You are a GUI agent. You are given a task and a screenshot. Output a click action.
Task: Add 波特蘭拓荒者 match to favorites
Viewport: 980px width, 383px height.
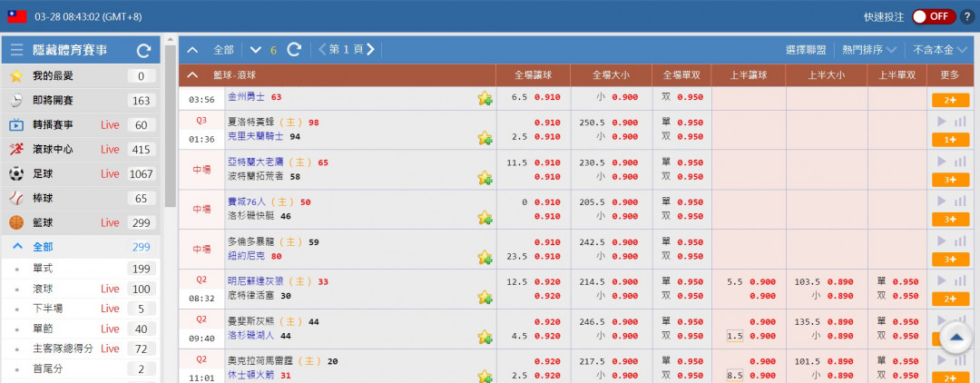click(x=485, y=178)
